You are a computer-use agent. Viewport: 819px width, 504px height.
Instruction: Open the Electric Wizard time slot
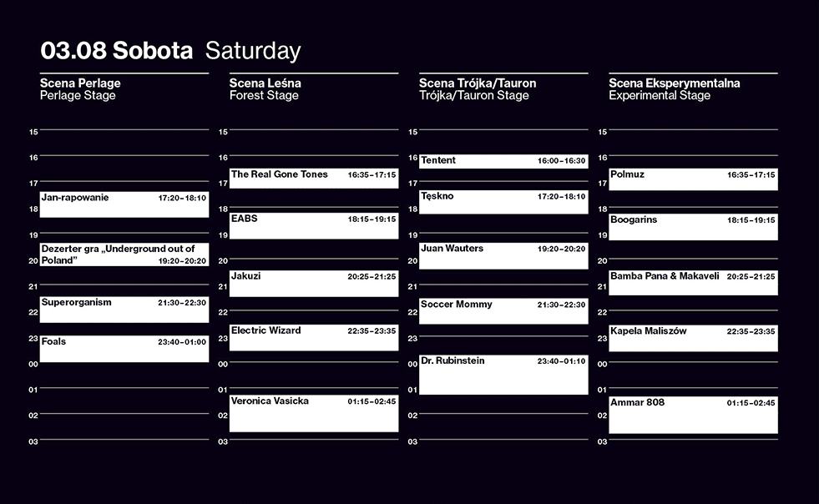click(314, 337)
